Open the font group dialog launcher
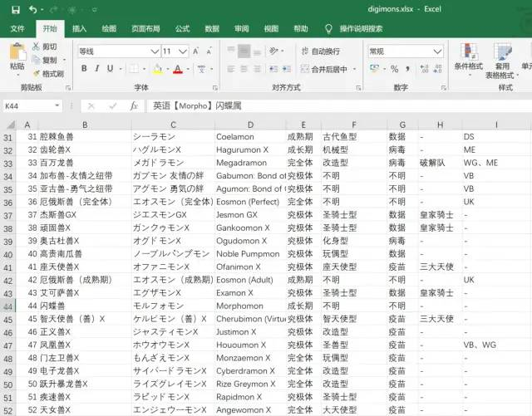 click(x=214, y=88)
